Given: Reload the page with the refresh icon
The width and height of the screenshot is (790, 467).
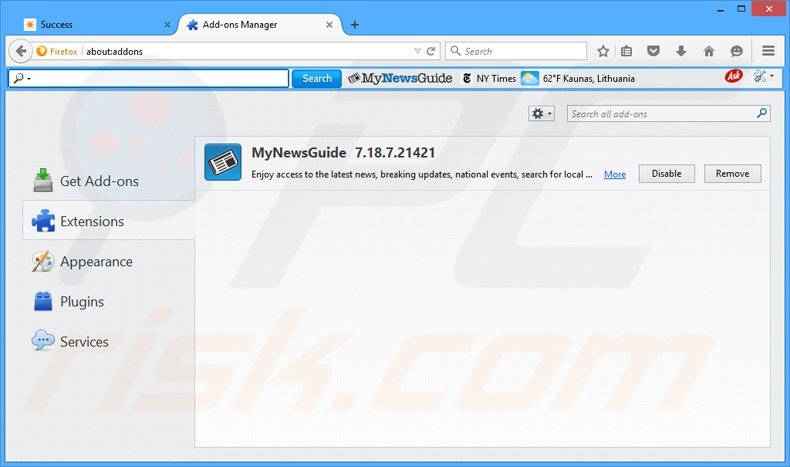Looking at the screenshot, I should [431, 51].
